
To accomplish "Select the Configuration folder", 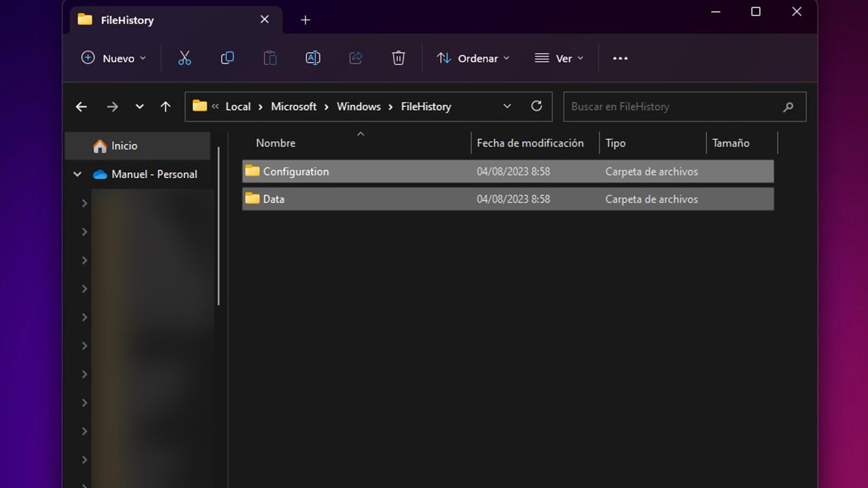I will (296, 171).
